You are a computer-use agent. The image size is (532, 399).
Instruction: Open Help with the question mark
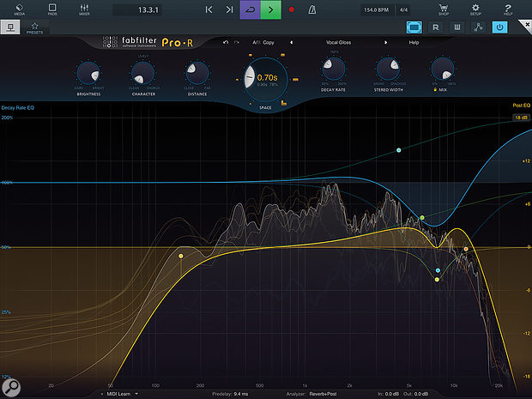(x=508, y=9)
